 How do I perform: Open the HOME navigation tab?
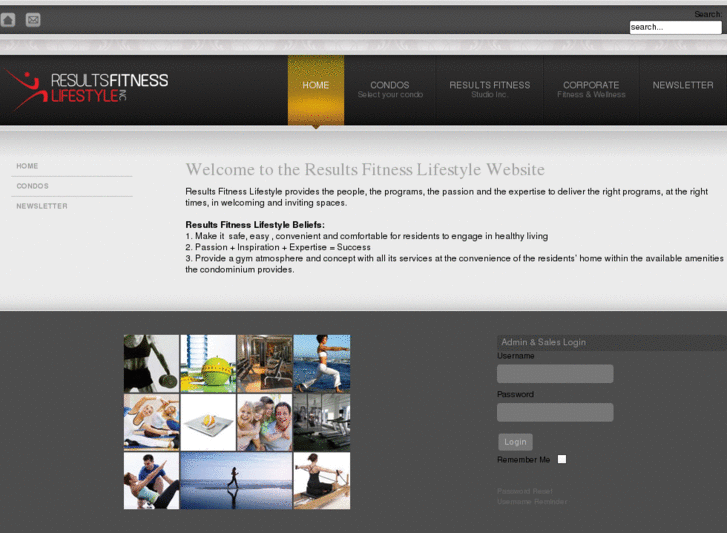[x=316, y=90]
